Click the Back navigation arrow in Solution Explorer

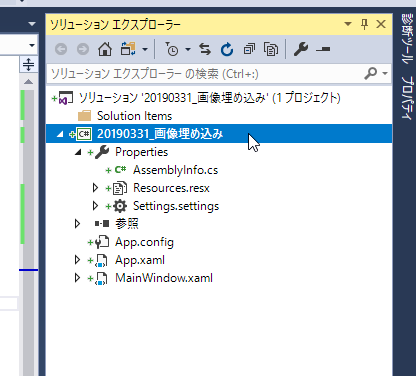click(61, 50)
